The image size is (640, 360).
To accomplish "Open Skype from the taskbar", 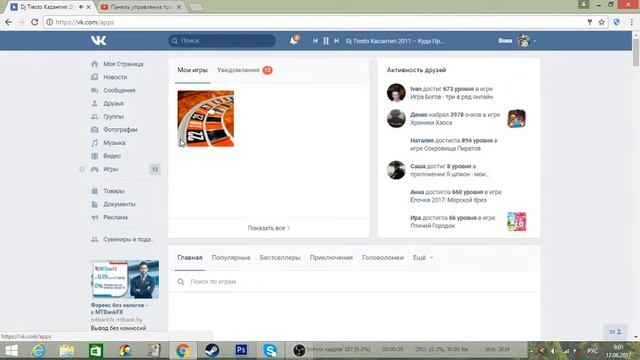I will click(270, 351).
